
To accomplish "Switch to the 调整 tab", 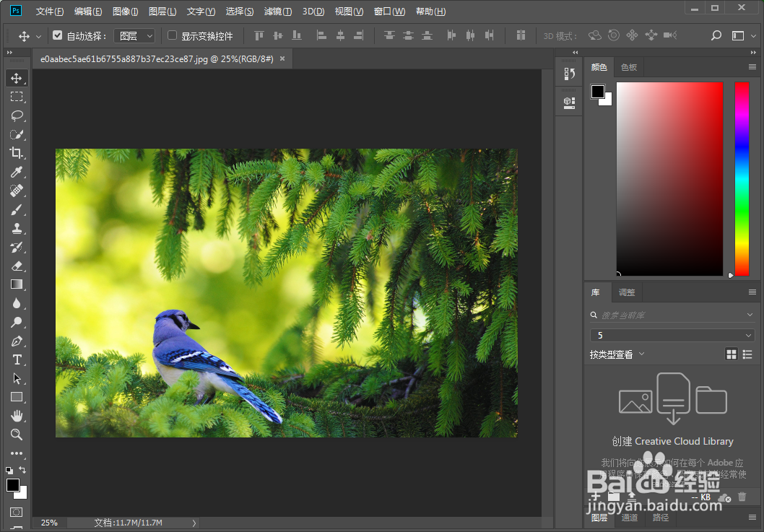I will [627, 292].
